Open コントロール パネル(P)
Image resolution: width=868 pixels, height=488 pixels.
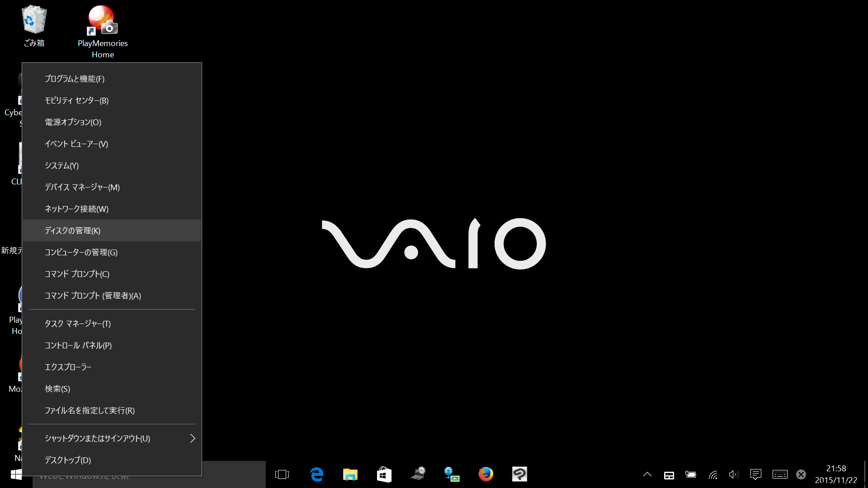click(x=112, y=345)
